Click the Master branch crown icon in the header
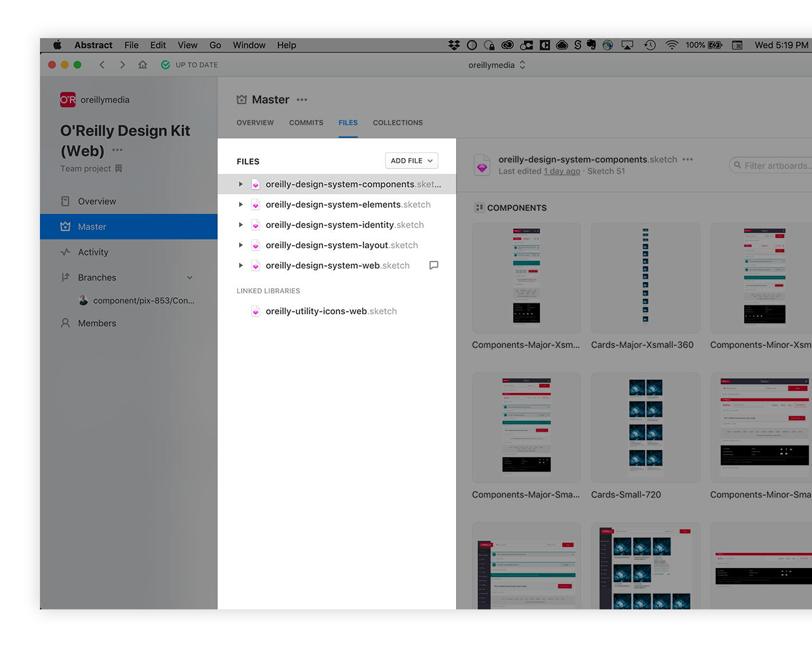This screenshot has width=812, height=650. 242,100
